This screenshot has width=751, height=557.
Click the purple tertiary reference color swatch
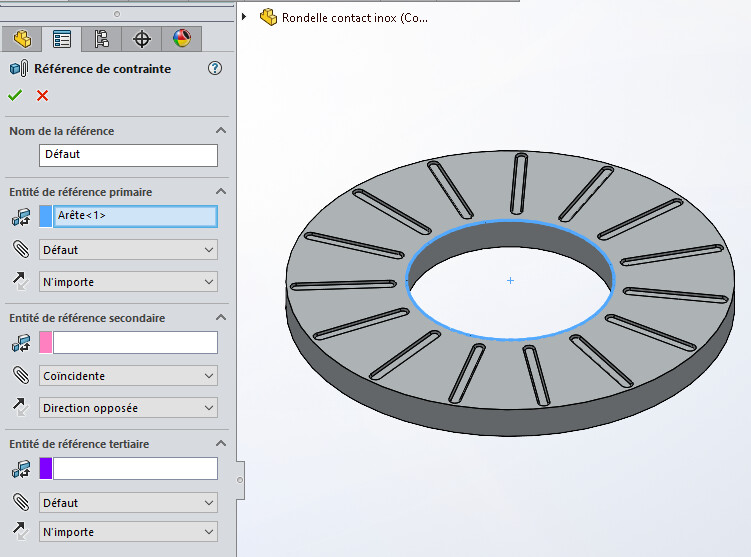45,469
